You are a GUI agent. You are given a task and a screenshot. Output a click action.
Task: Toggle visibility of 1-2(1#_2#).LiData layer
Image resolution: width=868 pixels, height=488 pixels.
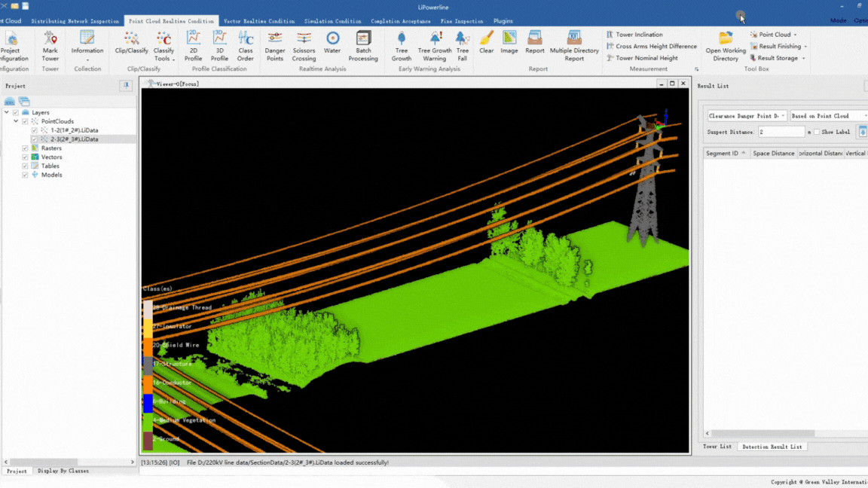click(x=35, y=130)
